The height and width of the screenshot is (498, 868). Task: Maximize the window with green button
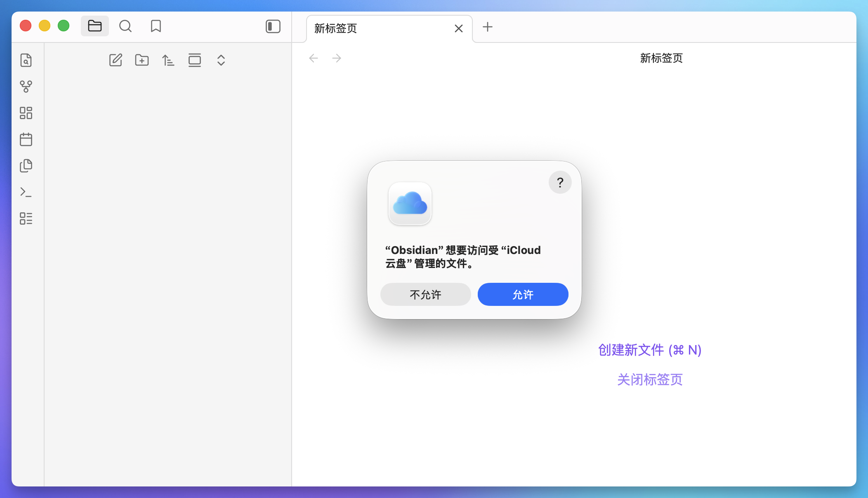point(64,26)
